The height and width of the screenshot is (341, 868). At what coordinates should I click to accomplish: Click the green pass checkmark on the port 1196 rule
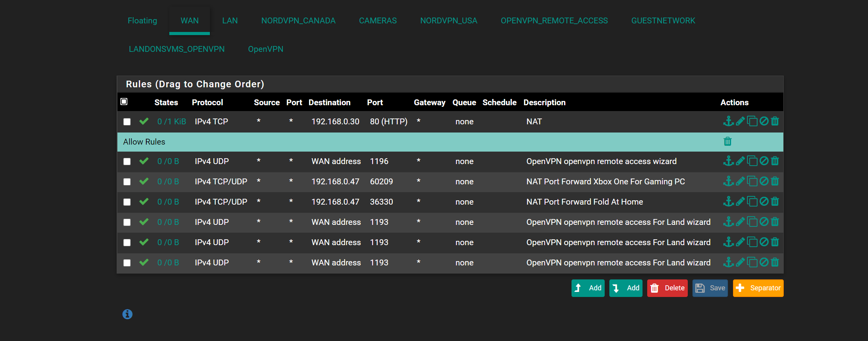(x=144, y=161)
